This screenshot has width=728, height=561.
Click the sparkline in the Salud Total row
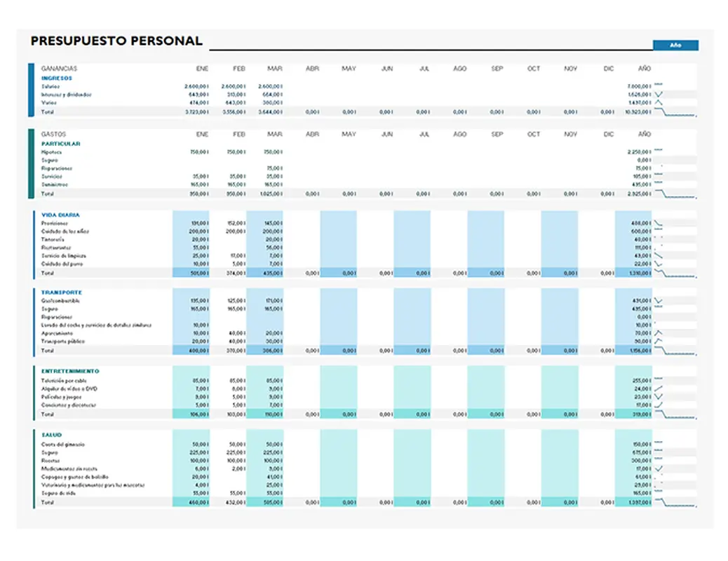click(675, 502)
